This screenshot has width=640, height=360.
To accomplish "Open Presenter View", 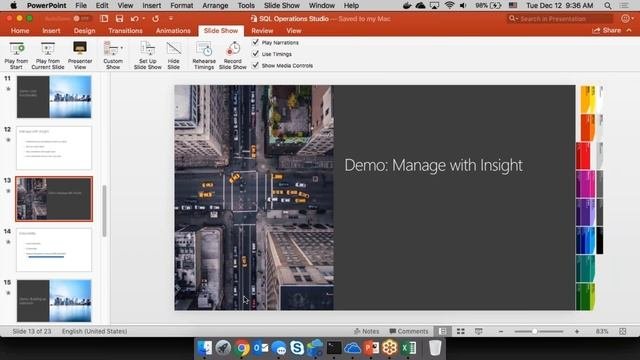I will (80, 55).
